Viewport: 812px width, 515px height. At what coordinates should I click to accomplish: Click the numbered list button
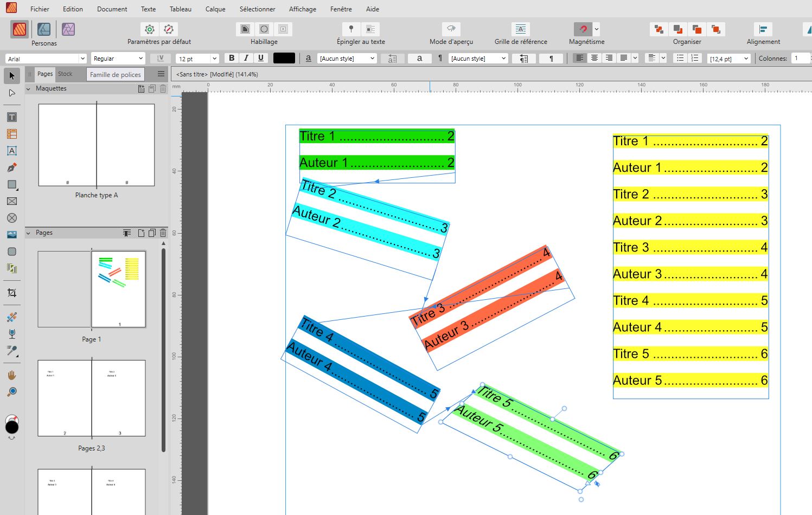(695, 58)
